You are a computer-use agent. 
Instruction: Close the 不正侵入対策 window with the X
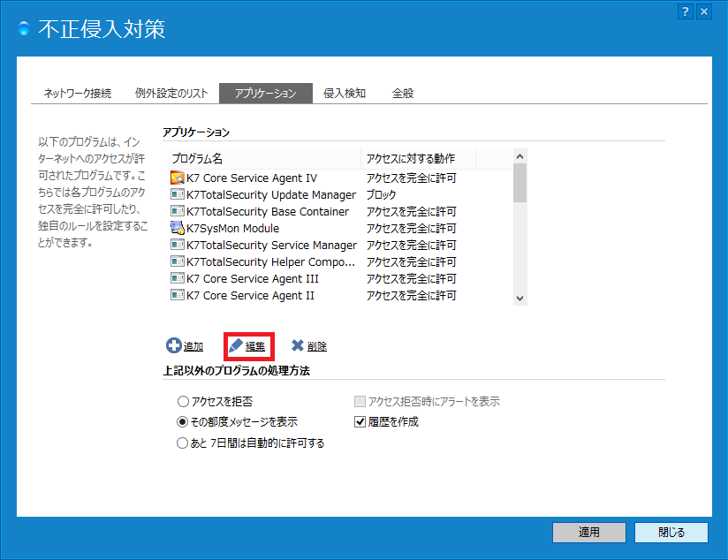[x=704, y=11]
